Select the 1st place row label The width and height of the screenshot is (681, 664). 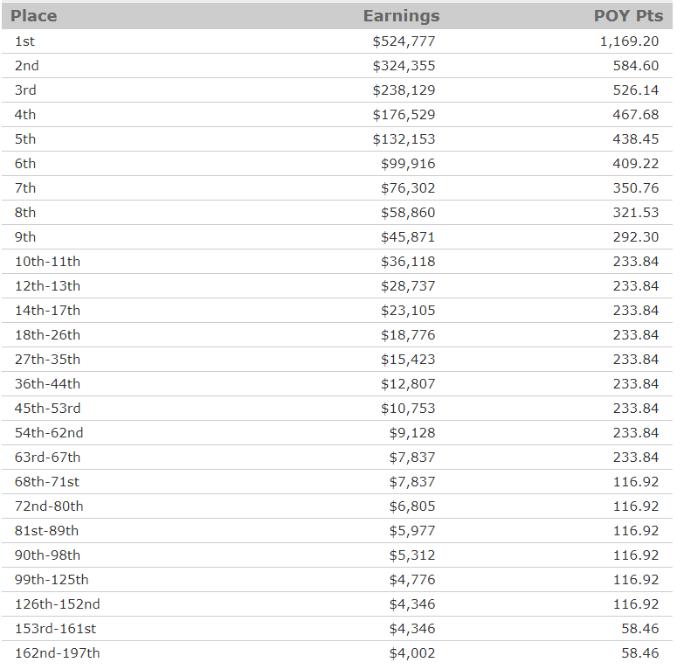(25, 41)
